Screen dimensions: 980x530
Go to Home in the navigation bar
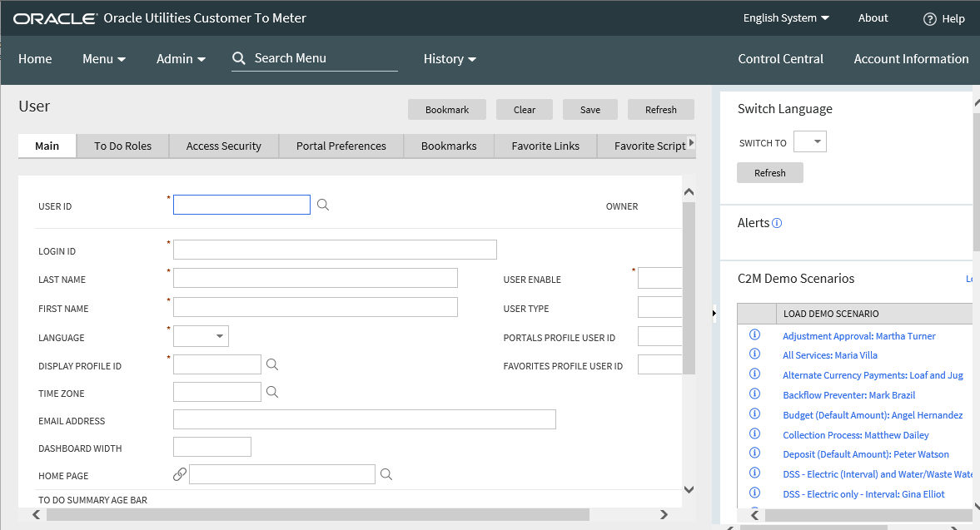coord(35,59)
